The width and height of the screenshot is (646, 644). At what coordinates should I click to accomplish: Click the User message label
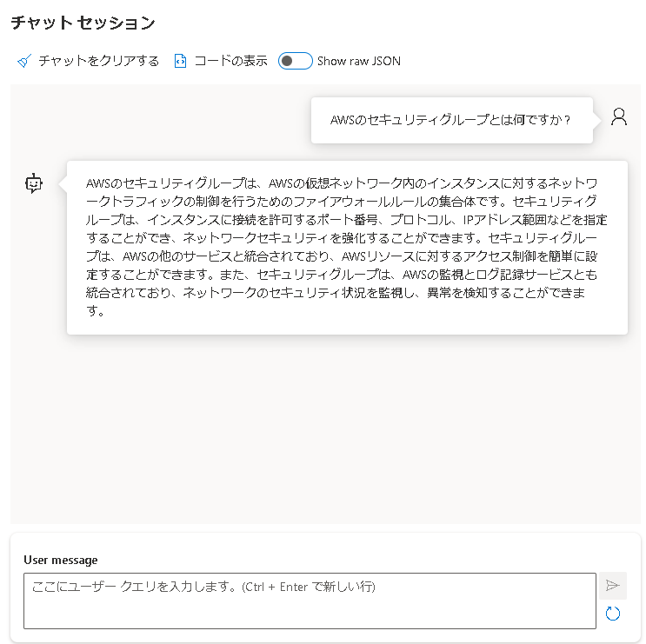coord(61,560)
